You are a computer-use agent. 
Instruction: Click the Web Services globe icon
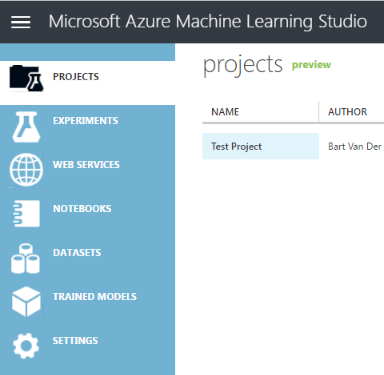pos(26,169)
